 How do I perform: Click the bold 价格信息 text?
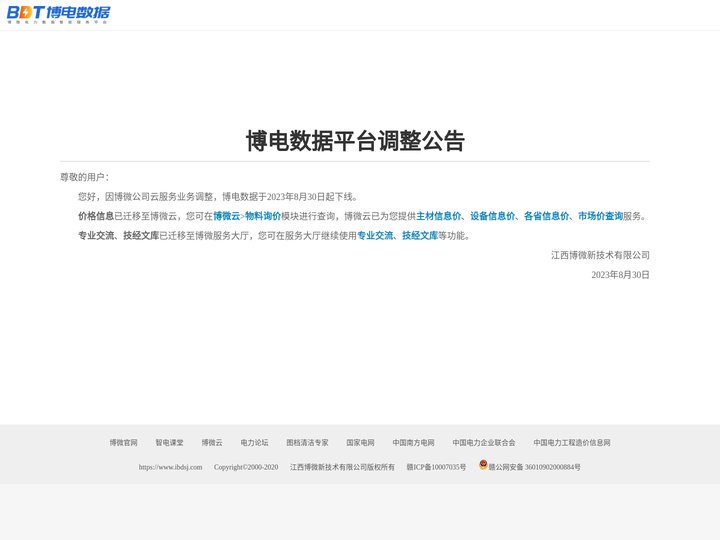click(96, 216)
